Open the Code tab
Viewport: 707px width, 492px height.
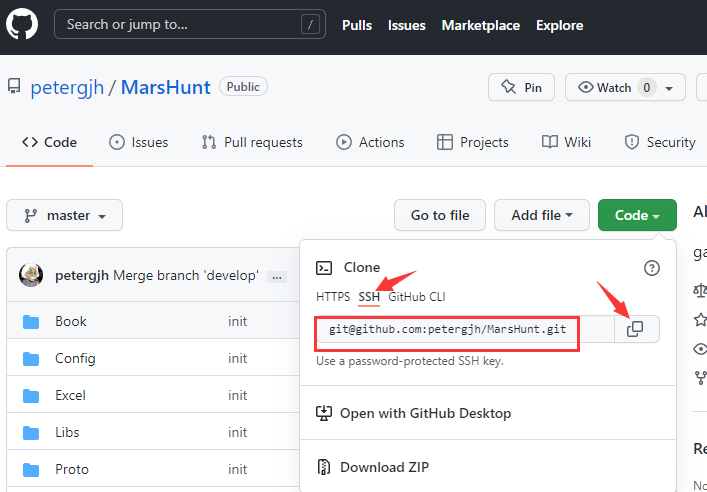tap(50, 143)
